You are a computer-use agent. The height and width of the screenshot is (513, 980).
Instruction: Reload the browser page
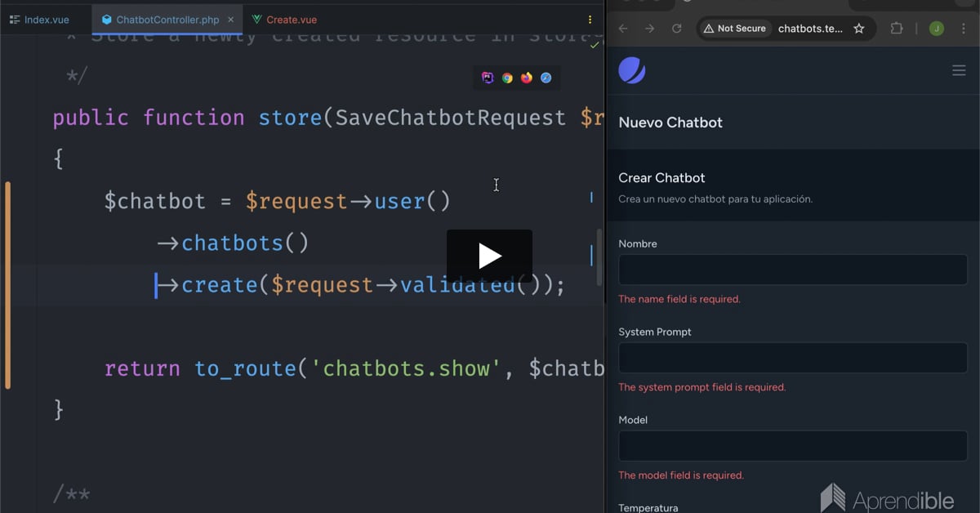coord(676,29)
